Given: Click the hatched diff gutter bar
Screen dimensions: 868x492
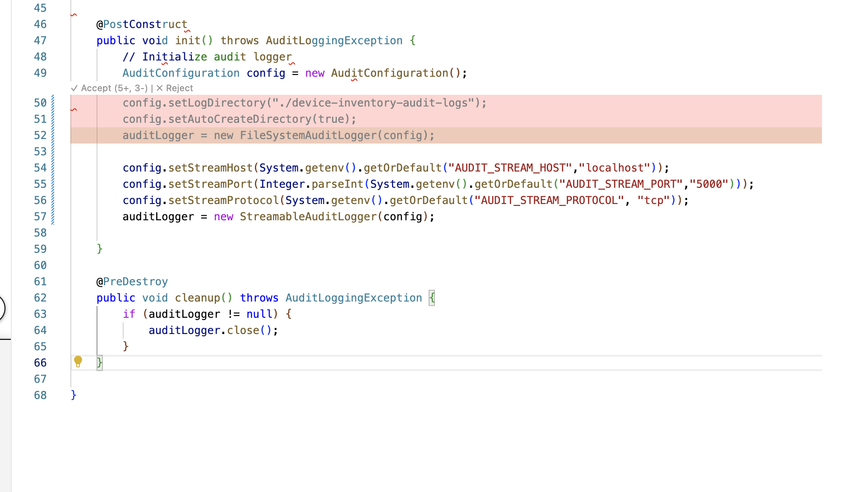Looking at the screenshot, I should pos(53,160).
